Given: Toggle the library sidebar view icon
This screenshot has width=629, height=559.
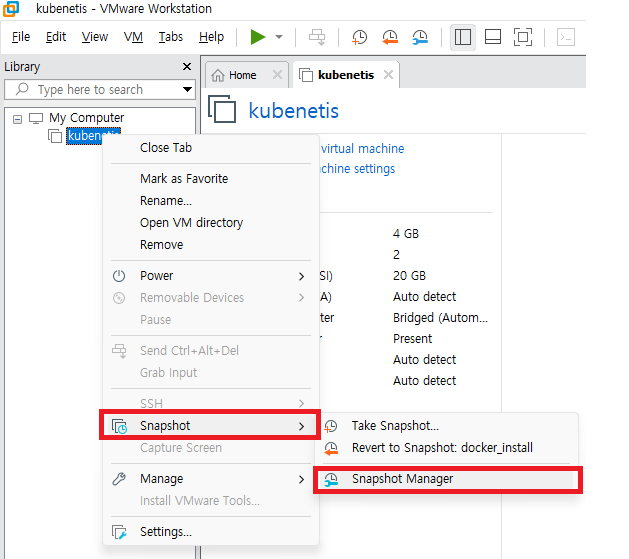Looking at the screenshot, I should tap(463, 37).
